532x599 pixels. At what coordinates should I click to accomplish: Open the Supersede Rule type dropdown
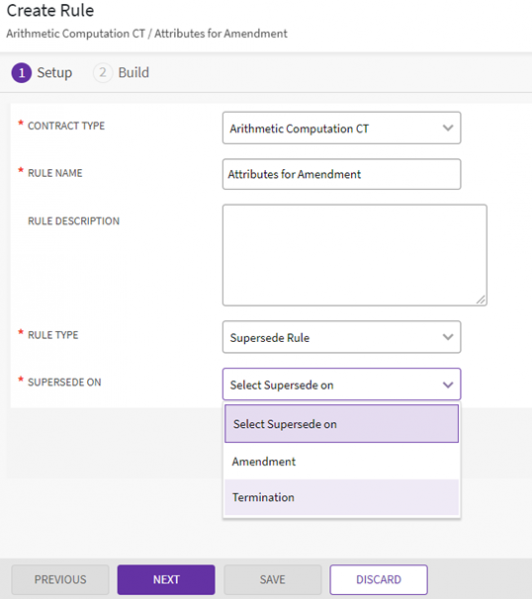[x=341, y=337]
